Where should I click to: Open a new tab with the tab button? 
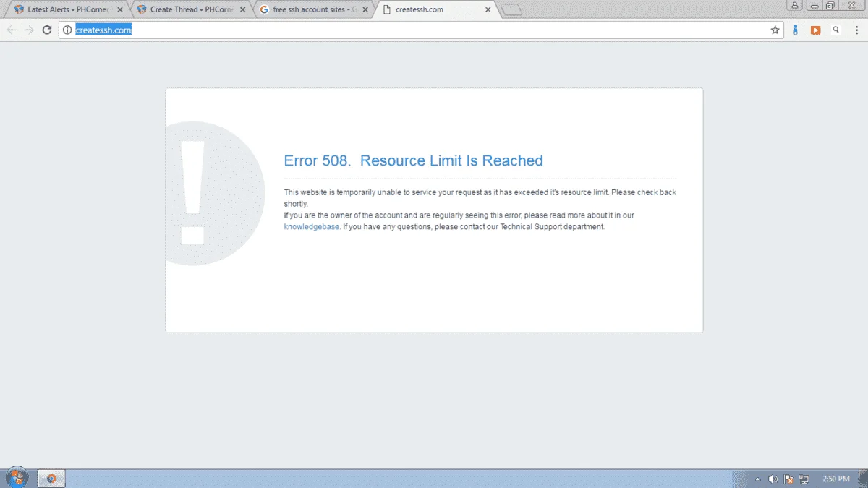[x=511, y=9]
